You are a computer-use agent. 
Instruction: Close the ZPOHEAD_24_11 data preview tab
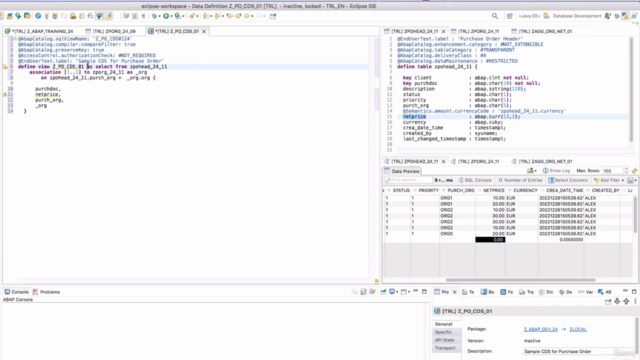443,162
